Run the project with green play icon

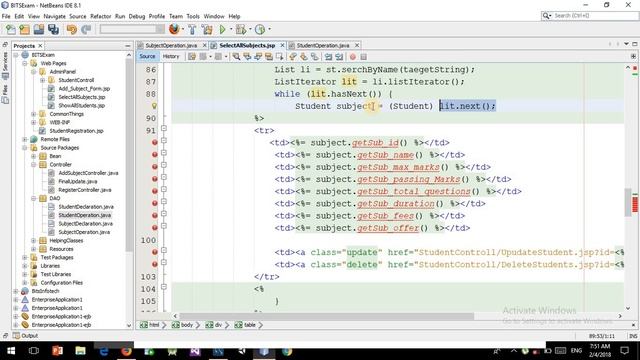[222, 29]
